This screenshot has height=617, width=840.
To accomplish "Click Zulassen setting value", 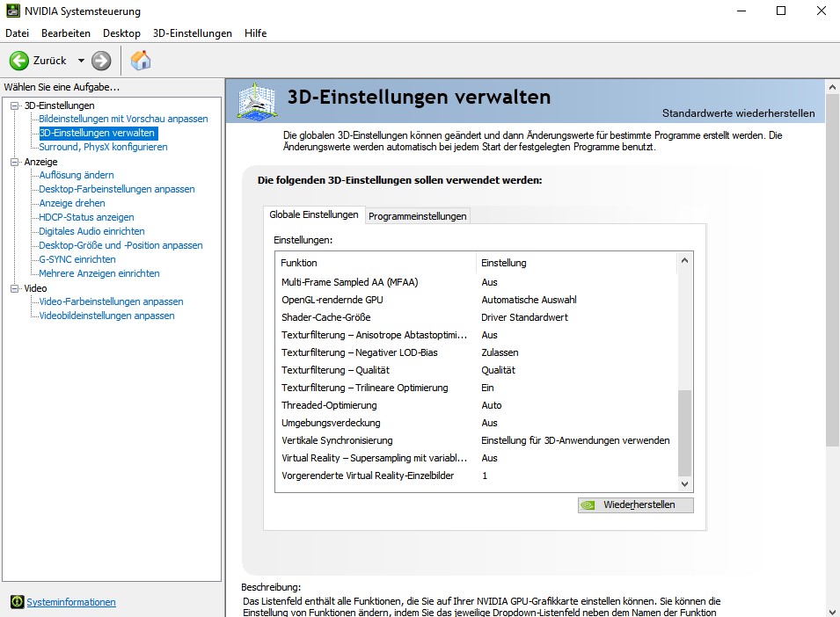I will tap(500, 352).
